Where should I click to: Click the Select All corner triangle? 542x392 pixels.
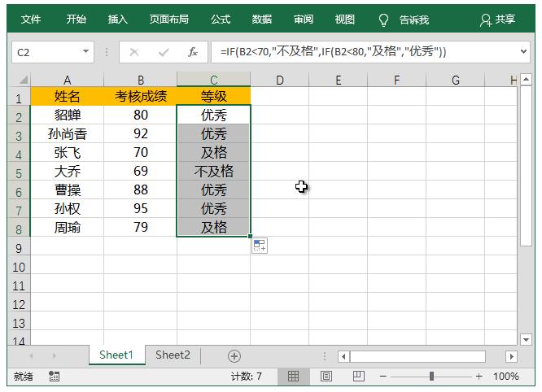pyautogui.click(x=23, y=80)
